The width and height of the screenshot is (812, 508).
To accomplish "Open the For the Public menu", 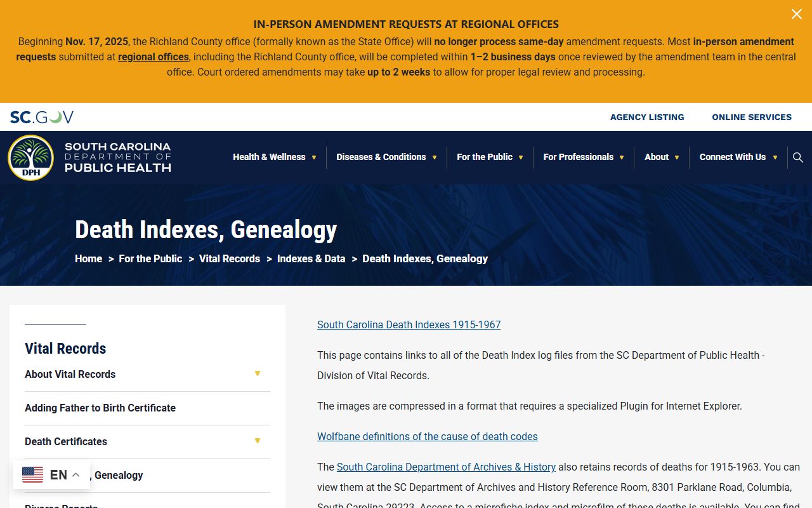I will tap(485, 157).
